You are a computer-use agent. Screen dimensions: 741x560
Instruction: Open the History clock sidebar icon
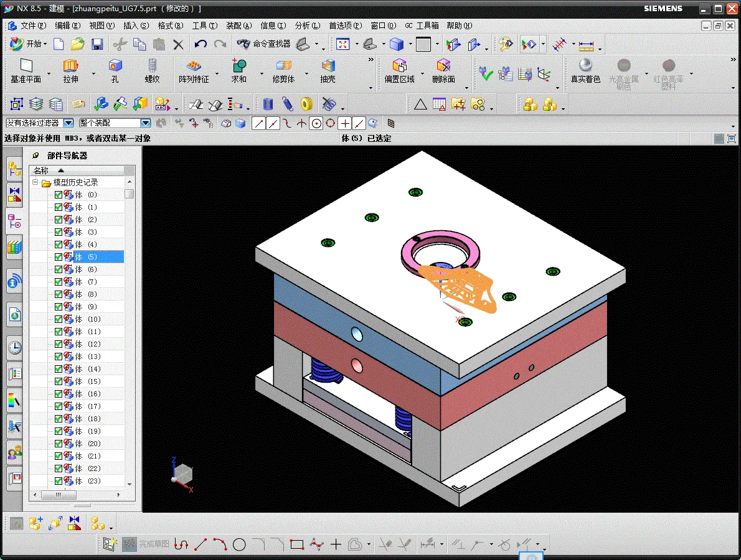(15, 348)
